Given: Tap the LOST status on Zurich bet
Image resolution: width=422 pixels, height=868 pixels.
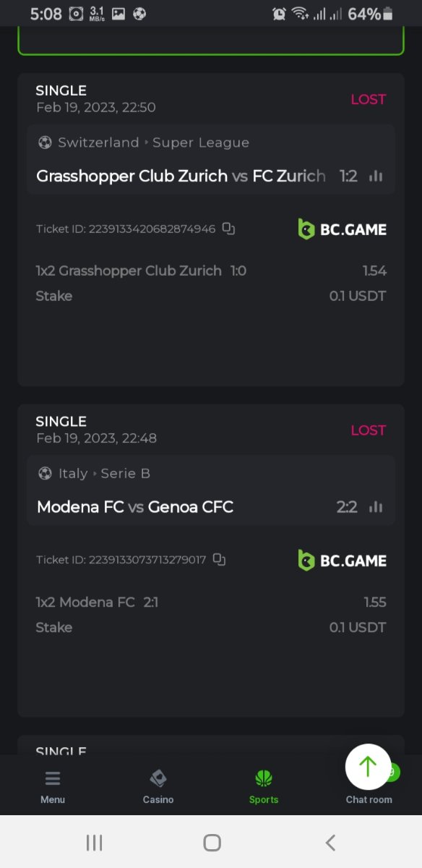Looking at the screenshot, I should 369,99.
